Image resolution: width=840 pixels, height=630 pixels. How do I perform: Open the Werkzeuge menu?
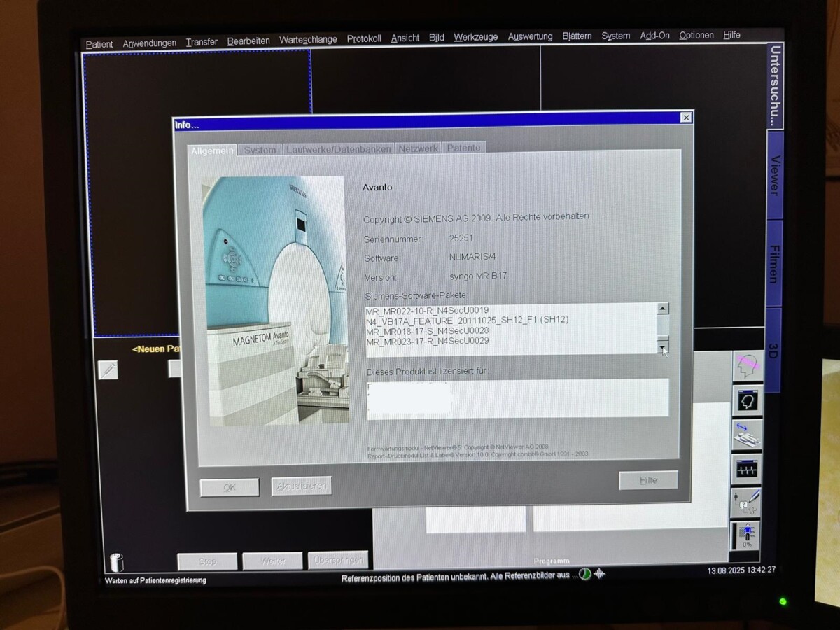point(475,37)
